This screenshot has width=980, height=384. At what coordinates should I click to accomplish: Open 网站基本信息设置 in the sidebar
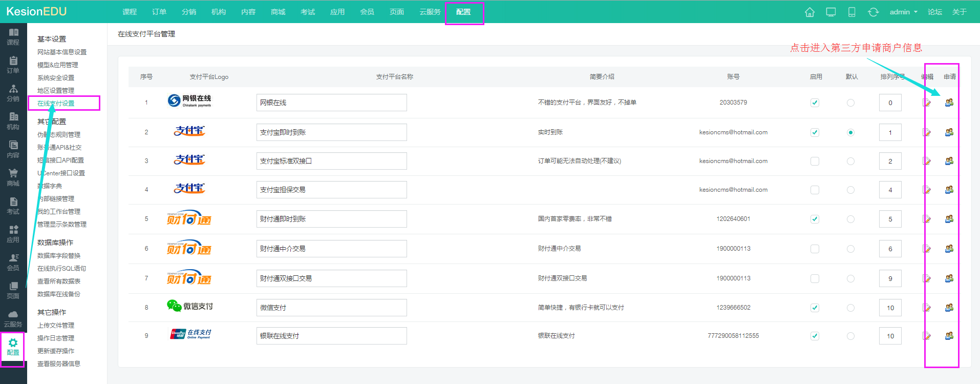pyautogui.click(x=62, y=52)
